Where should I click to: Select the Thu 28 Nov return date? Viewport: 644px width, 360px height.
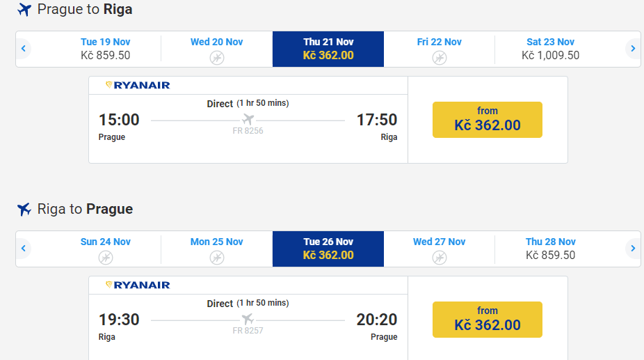click(x=550, y=249)
